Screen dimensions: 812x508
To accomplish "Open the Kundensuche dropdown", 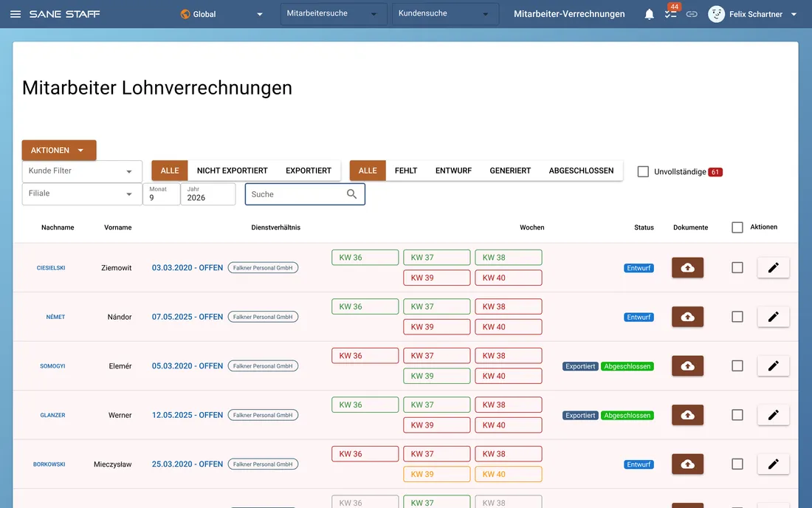I will [x=445, y=14].
